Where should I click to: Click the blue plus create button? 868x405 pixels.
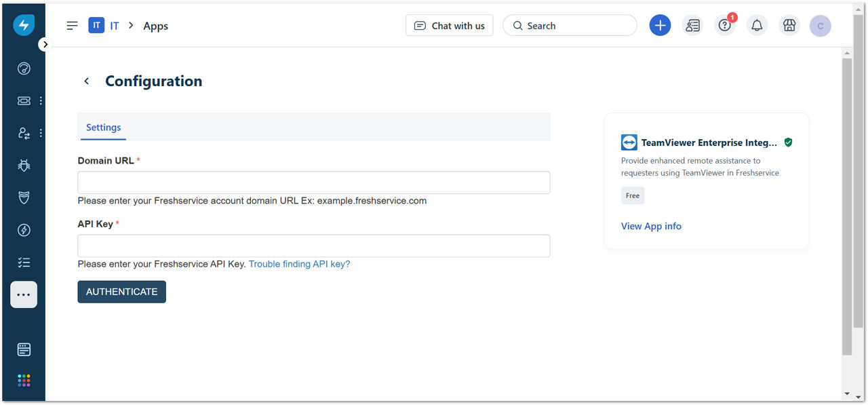(x=660, y=26)
